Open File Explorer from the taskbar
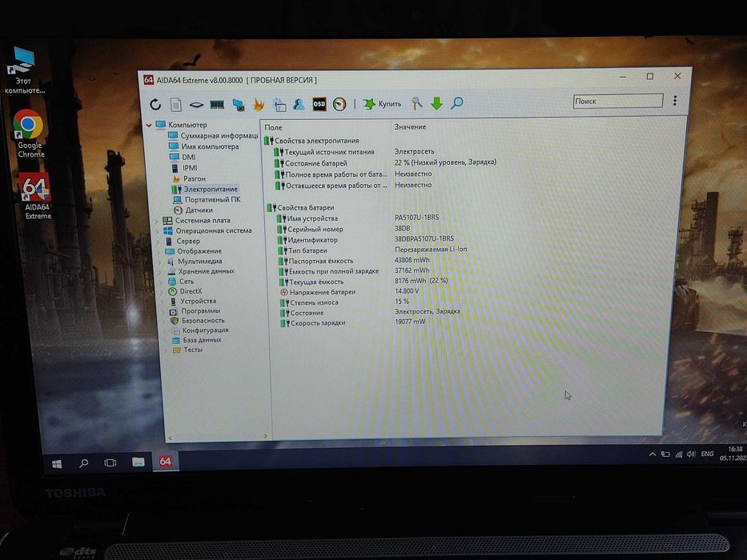The image size is (747, 560). (x=139, y=462)
